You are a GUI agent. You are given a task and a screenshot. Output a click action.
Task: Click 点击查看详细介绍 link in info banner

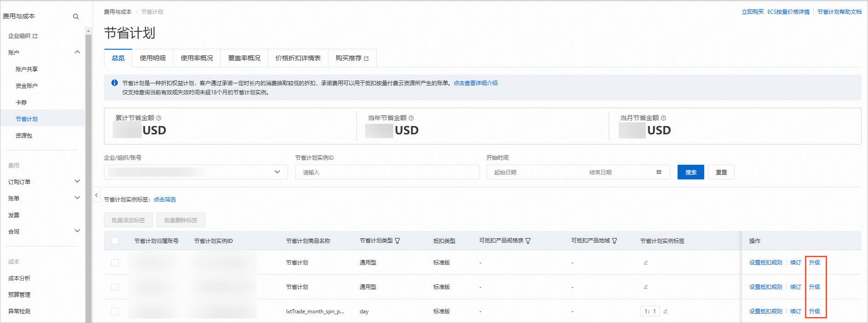[x=476, y=83]
